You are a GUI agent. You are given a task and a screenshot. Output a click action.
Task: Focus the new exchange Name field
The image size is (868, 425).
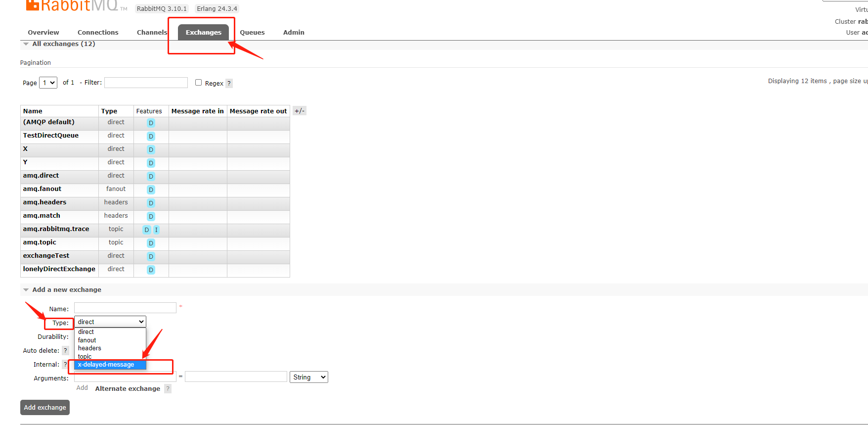coord(125,308)
